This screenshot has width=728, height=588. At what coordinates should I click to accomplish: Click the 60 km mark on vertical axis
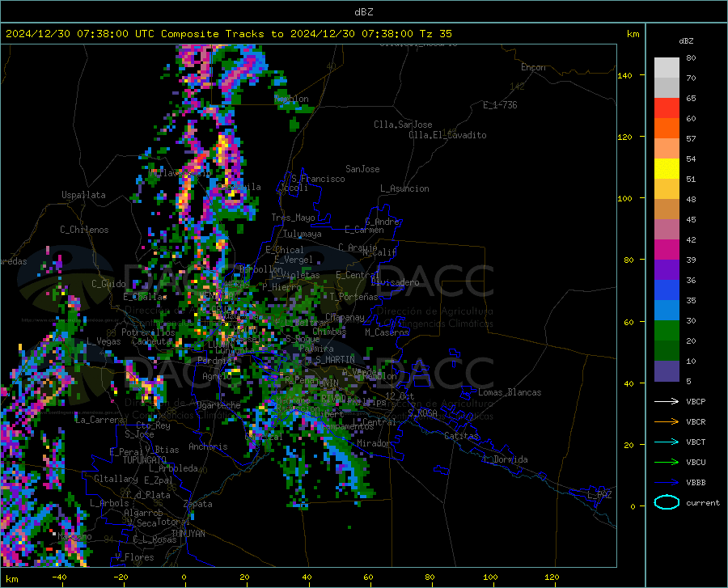click(x=628, y=322)
